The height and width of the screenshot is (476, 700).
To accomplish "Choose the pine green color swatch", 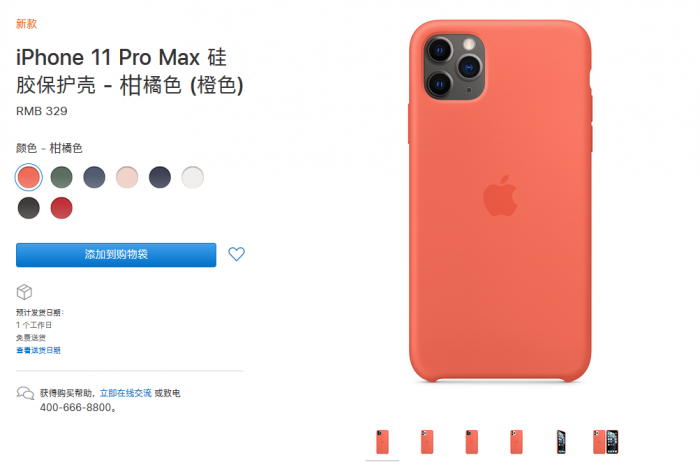I will coord(62,177).
